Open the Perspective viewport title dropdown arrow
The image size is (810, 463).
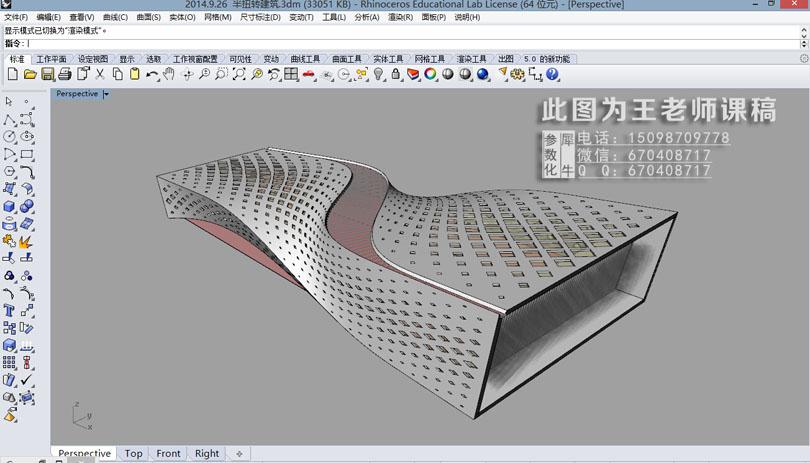(x=106, y=94)
